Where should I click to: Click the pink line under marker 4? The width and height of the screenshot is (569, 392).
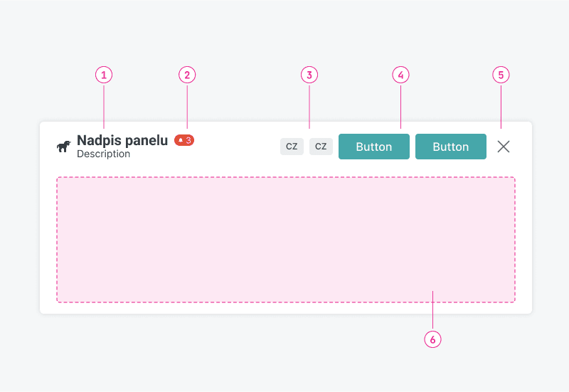[401, 107]
